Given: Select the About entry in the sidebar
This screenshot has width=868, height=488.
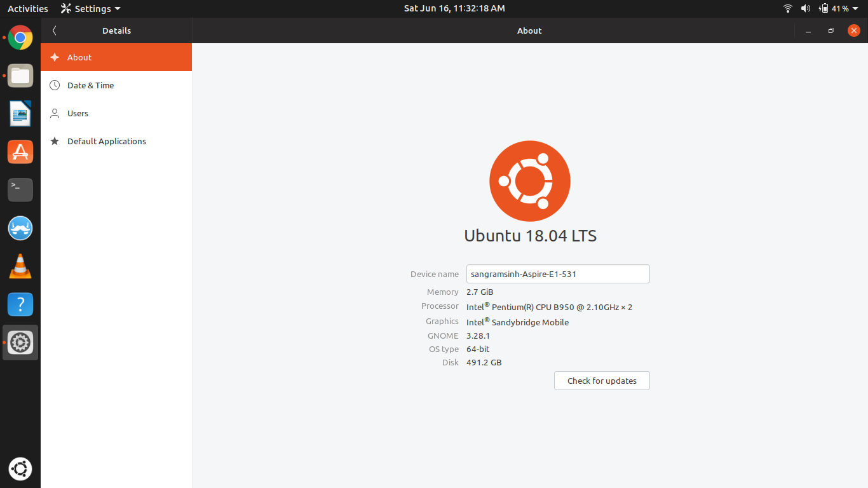Looking at the screenshot, I should tap(79, 57).
